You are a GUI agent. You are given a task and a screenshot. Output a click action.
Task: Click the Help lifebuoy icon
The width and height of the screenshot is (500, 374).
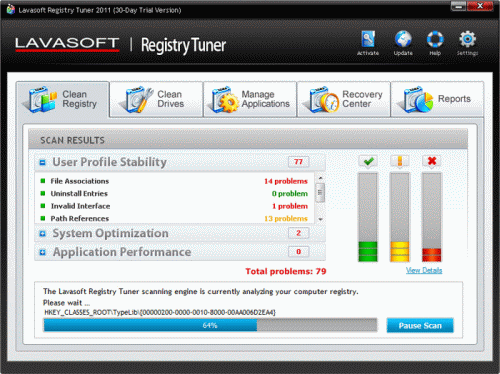tap(435, 40)
